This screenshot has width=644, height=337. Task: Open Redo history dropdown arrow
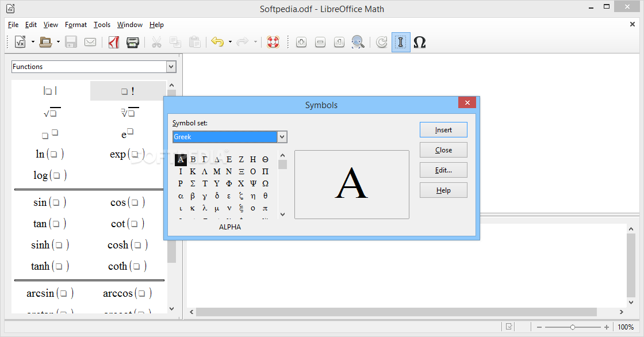(255, 42)
